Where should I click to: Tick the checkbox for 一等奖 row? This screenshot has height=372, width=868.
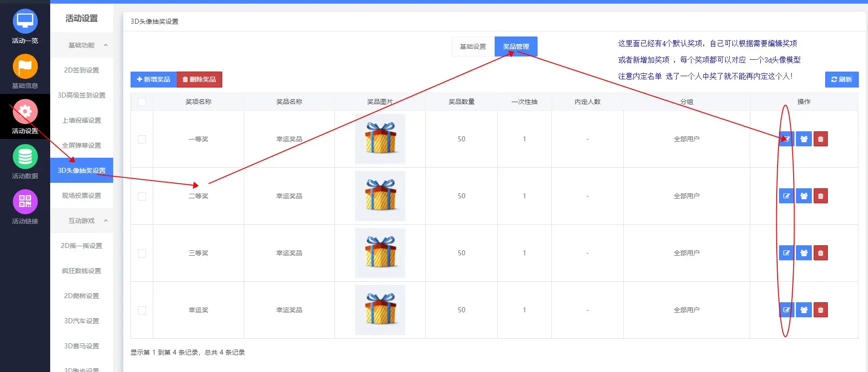click(x=142, y=139)
